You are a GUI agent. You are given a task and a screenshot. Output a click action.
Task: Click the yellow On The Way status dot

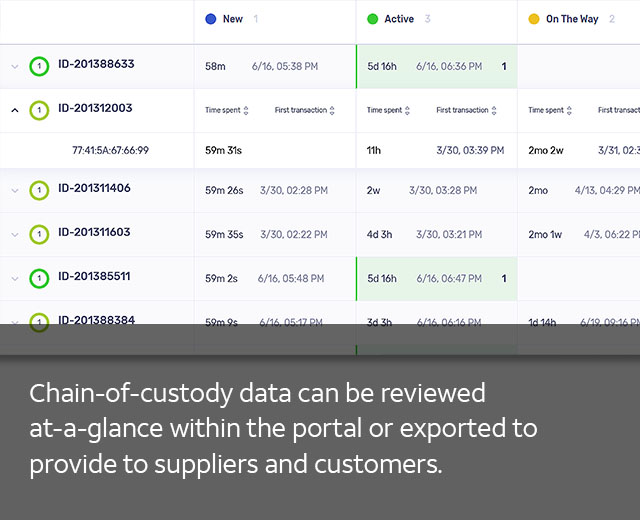(533, 19)
